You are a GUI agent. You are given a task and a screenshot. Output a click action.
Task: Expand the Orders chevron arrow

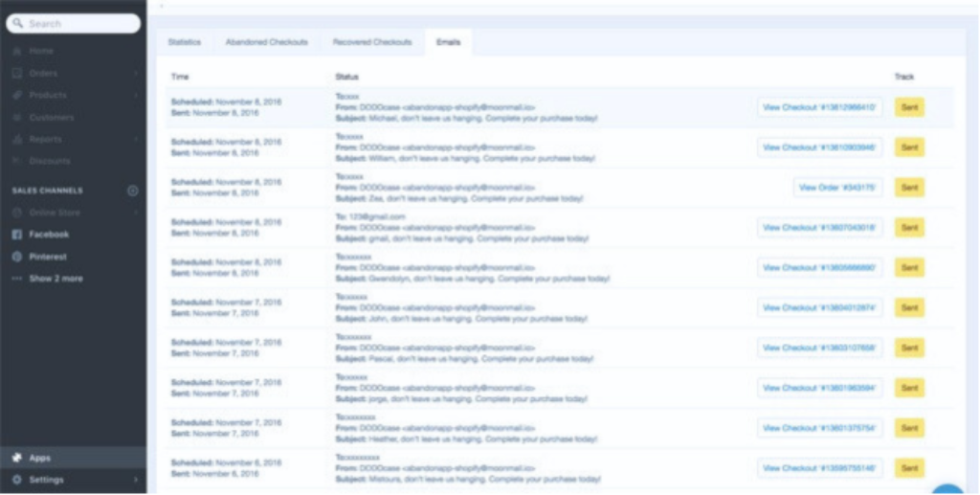click(136, 73)
